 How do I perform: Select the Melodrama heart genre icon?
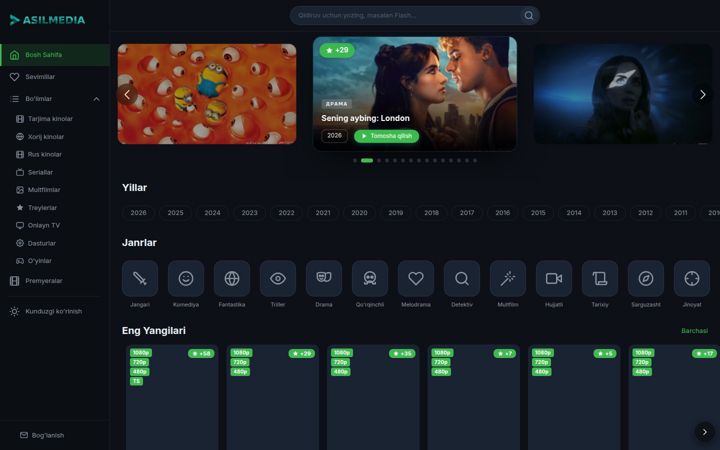tap(416, 278)
